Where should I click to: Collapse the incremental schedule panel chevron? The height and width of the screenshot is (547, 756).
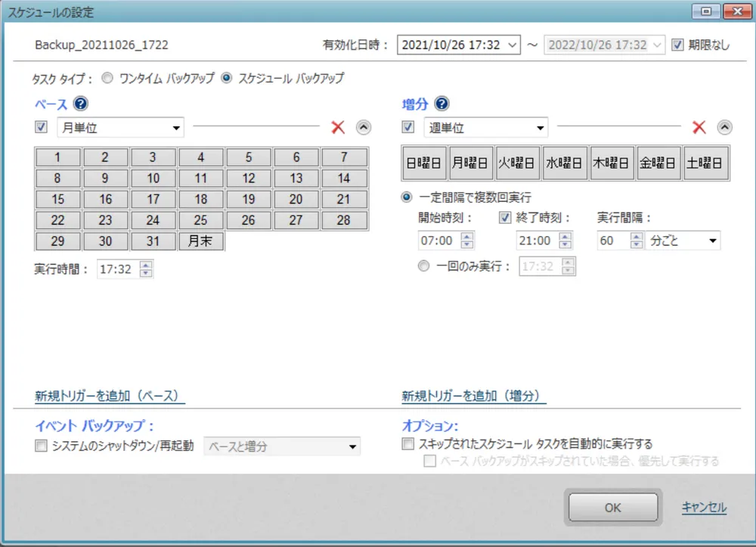coord(725,127)
